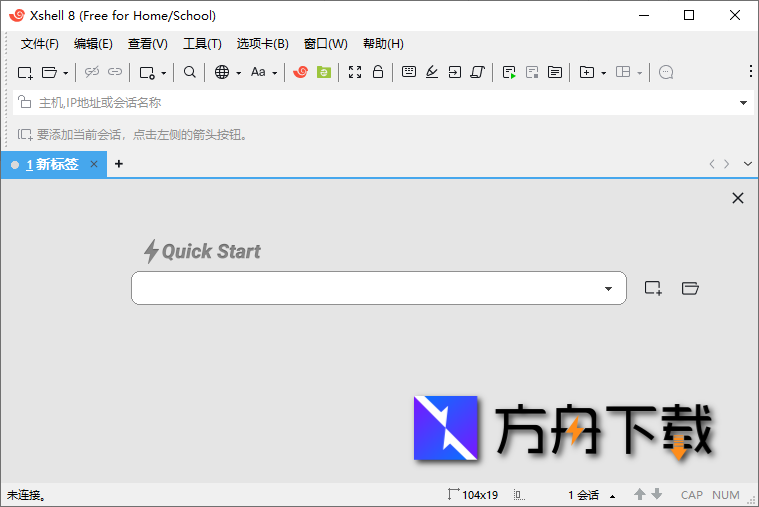Click the New Tab Group plus icon
The width and height of the screenshot is (759, 507).
tap(587, 72)
